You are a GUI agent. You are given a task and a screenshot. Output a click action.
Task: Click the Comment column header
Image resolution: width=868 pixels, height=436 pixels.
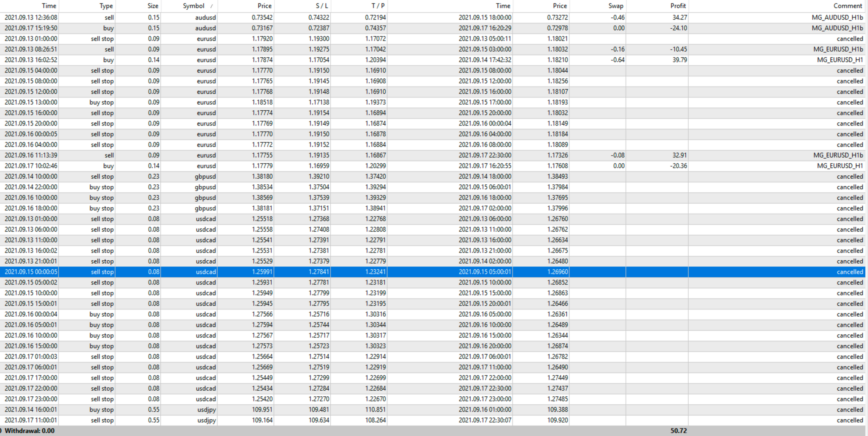(x=847, y=6)
